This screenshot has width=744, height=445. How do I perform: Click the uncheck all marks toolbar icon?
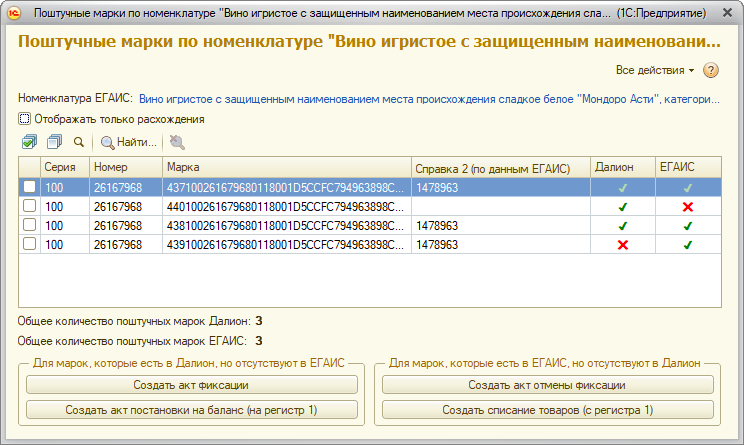click(55, 142)
